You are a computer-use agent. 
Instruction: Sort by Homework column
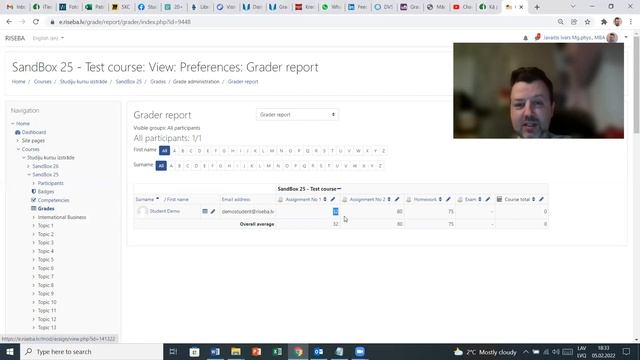point(440,199)
